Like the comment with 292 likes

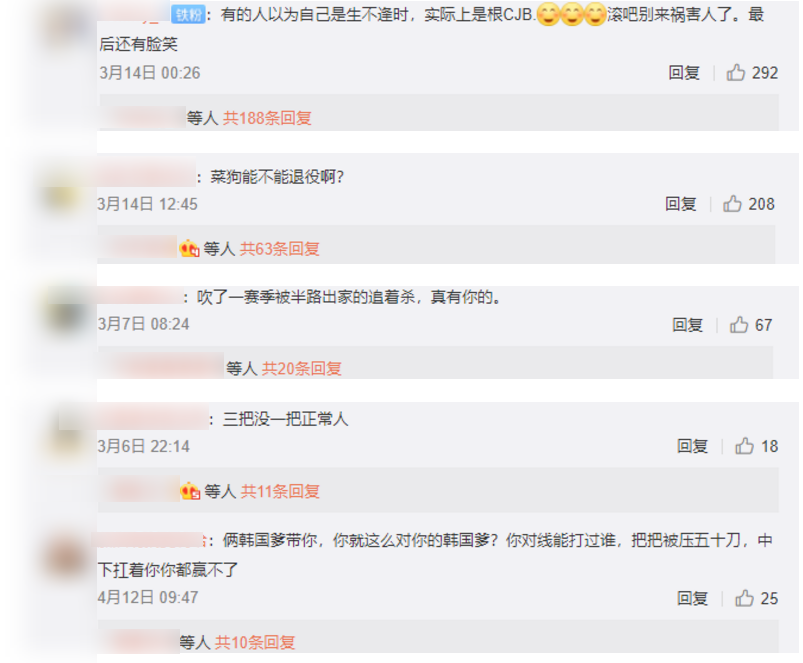click(x=735, y=73)
